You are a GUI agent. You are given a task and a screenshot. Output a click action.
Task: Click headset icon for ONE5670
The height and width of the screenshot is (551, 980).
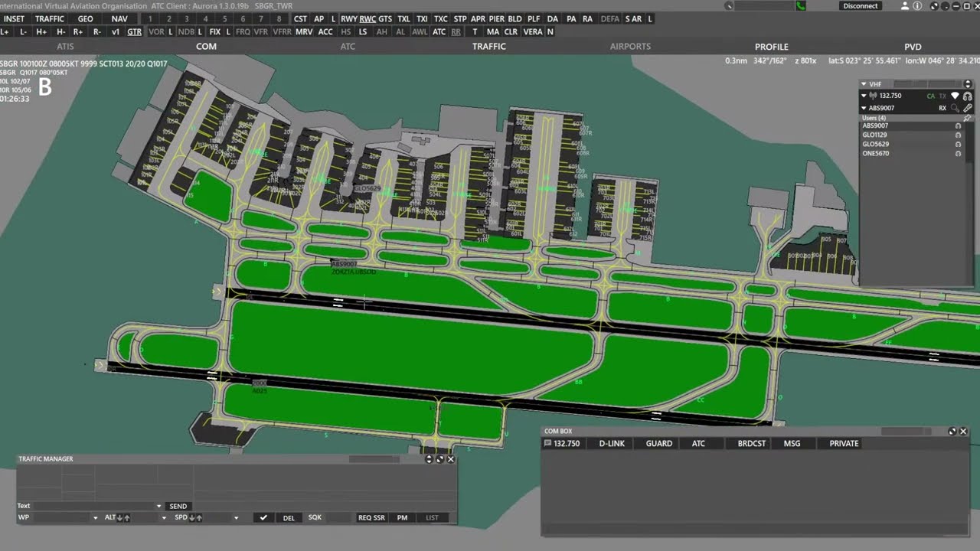click(958, 153)
